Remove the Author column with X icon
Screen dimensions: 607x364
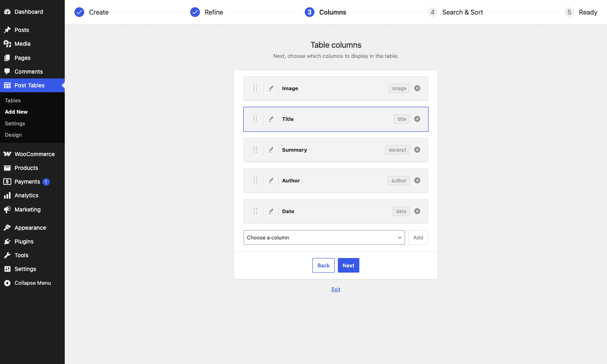tap(417, 180)
